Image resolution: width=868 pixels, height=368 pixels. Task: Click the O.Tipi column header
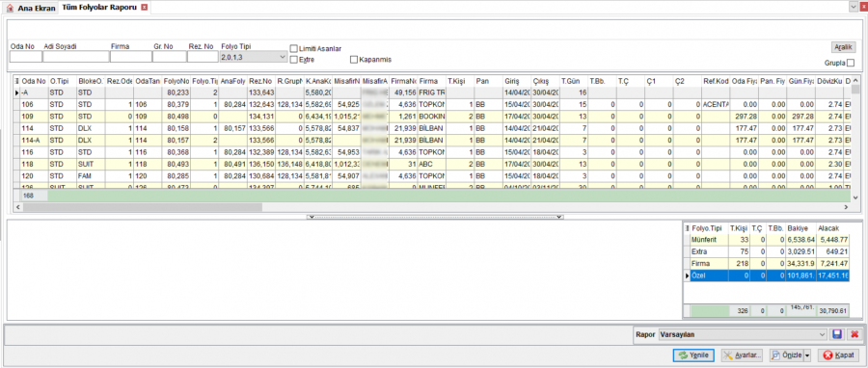tap(62, 81)
